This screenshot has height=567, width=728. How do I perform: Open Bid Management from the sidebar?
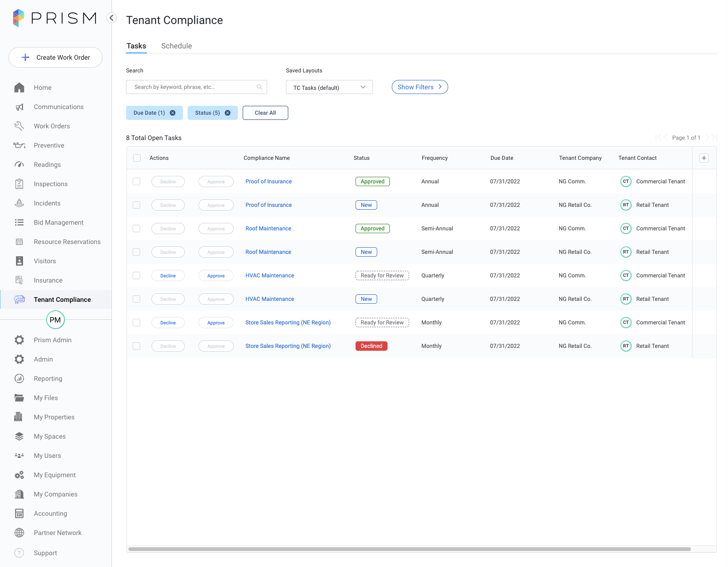point(19,222)
